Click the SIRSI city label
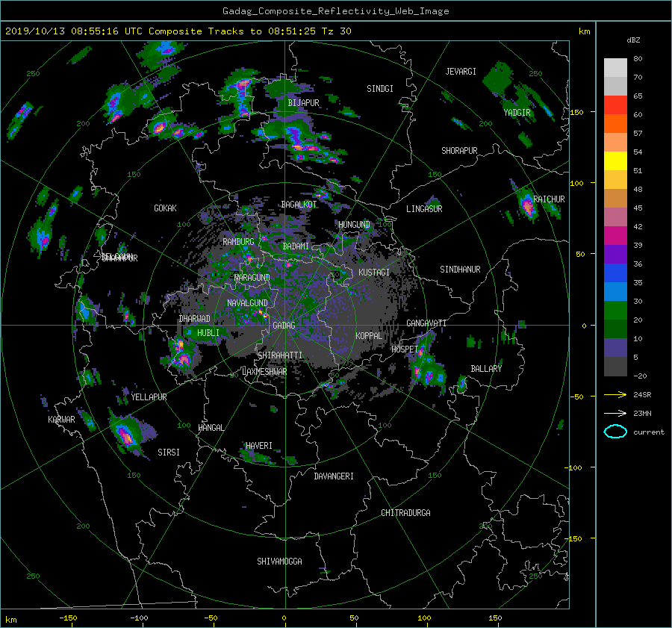672x628 pixels. pyautogui.click(x=169, y=453)
